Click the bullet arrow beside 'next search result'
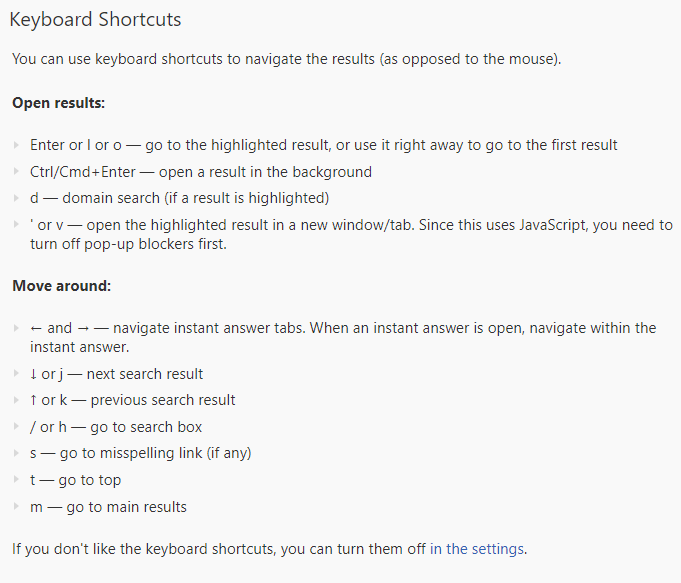 coord(17,374)
